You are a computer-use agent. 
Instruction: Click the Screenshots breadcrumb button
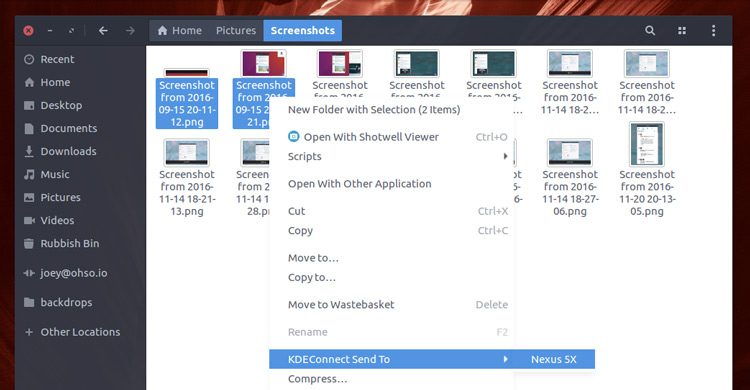pyautogui.click(x=303, y=31)
